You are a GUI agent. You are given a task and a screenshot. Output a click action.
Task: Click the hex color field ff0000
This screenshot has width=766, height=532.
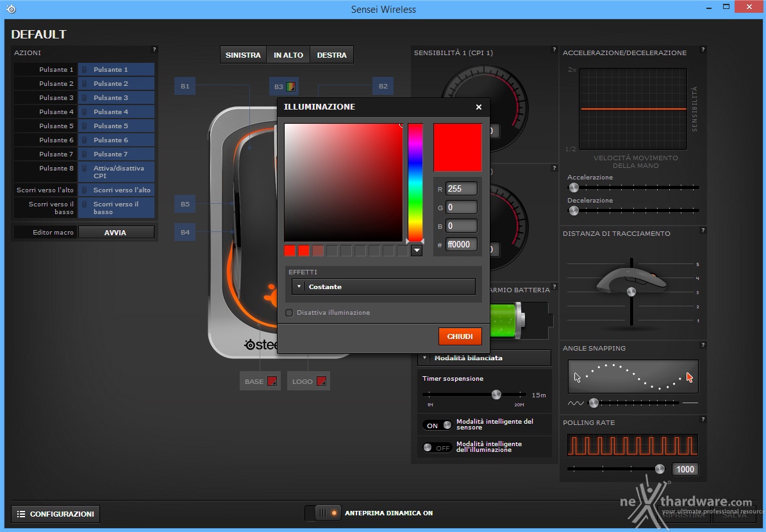461,245
